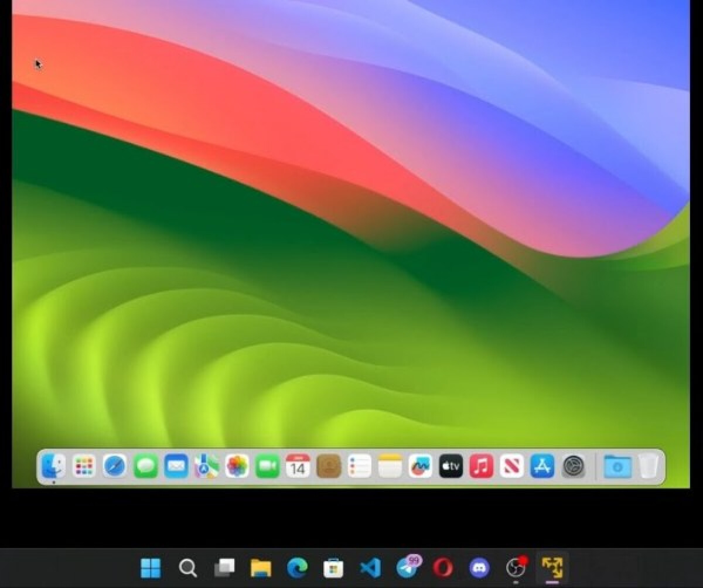Open Apple Mail
This screenshot has height=588, width=703.
coord(175,467)
